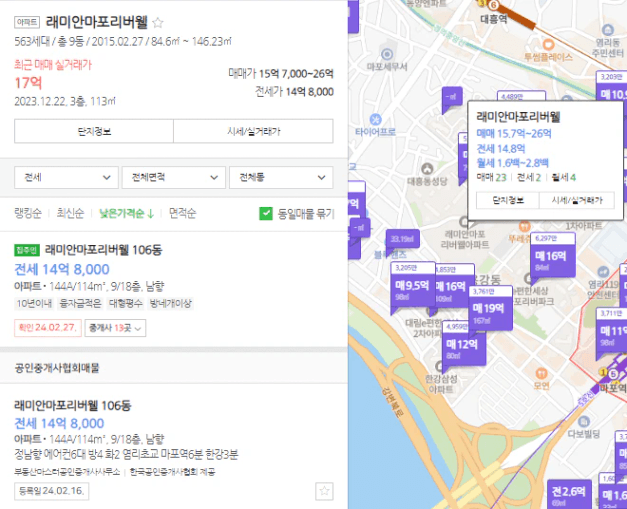
Task: Click the 한강삼성아파트 map icon
Action: tap(439, 366)
